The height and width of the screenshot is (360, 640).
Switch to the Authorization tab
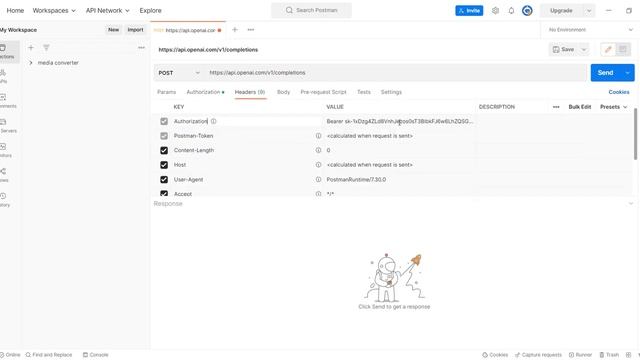205,92
